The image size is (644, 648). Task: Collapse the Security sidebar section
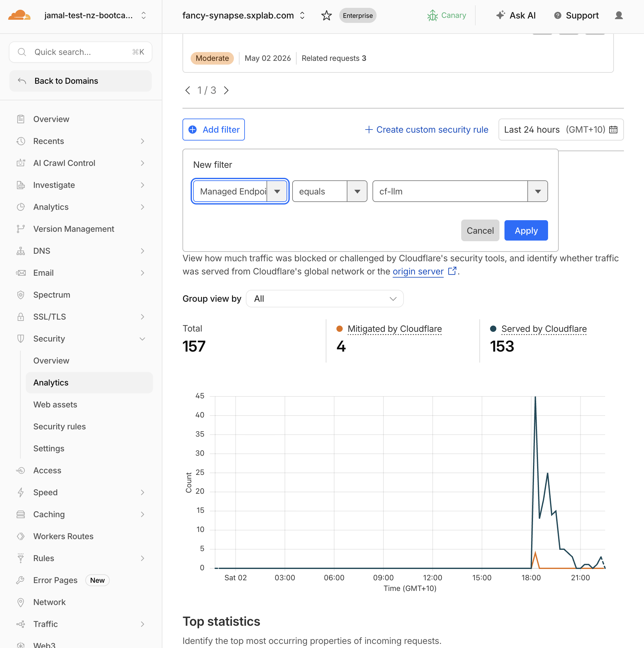142,339
